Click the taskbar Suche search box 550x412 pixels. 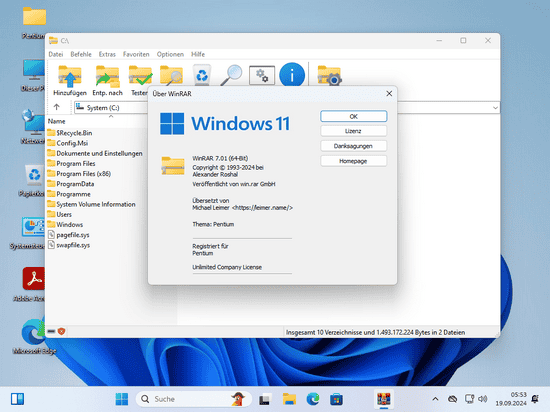pyautogui.click(x=194, y=399)
